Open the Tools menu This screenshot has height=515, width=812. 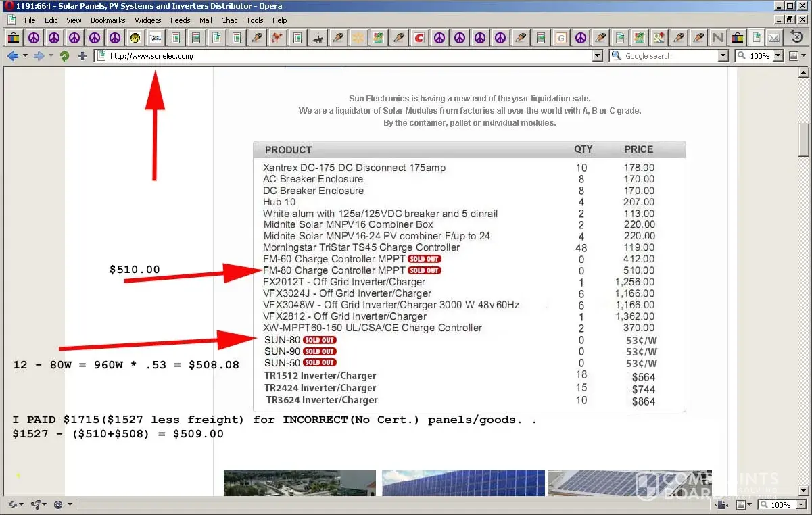tap(254, 20)
